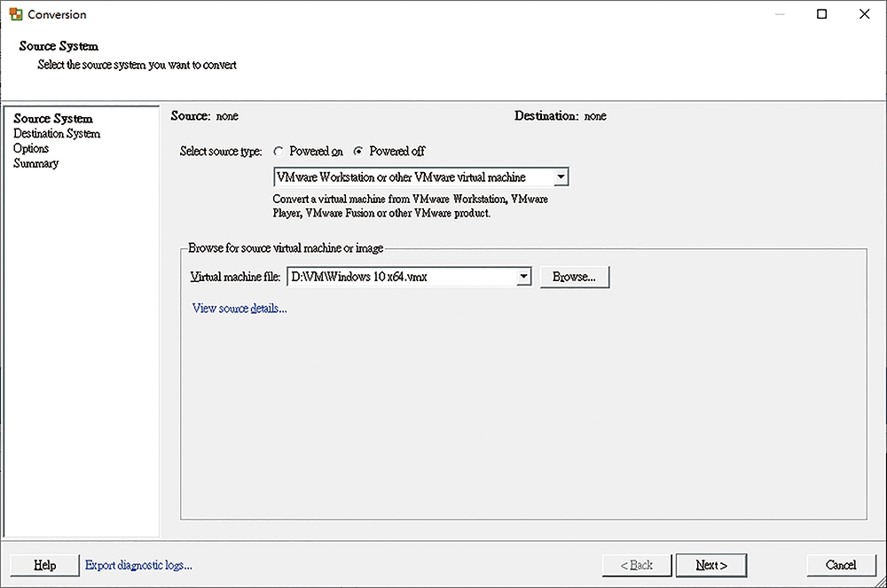Select the Destination System wizard step
This screenshot has height=588, width=887.
pyautogui.click(x=57, y=133)
